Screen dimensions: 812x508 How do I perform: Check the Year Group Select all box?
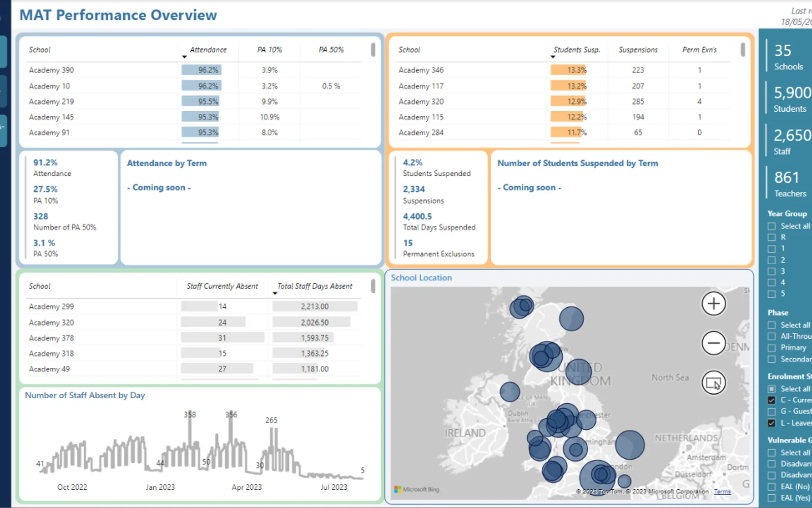click(x=772, y=226)
